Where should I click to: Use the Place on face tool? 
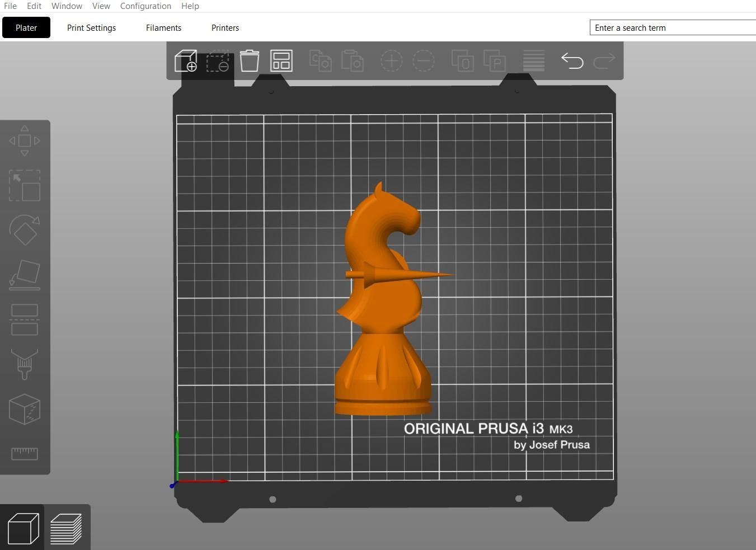(25, 274)
